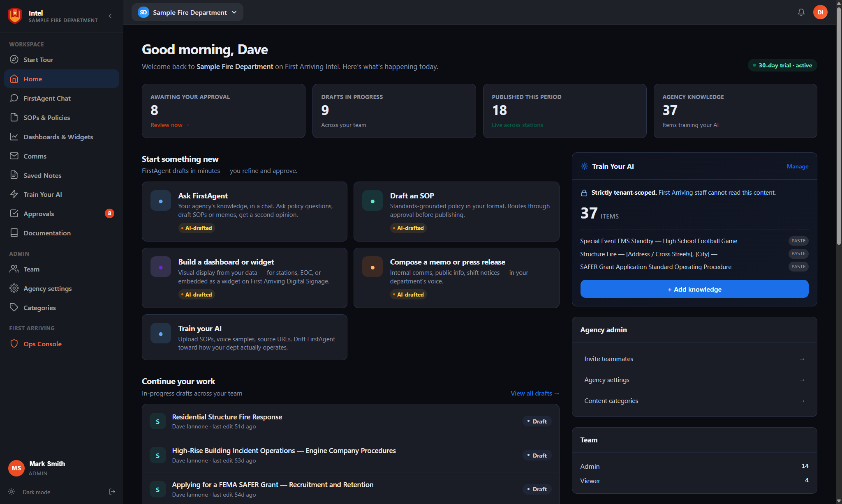Click the Comms envelope icon
842x504 pixels.
click(14, 156)
